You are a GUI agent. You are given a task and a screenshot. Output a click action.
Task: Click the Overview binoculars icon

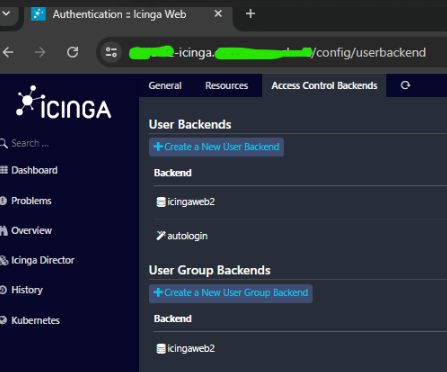(x=4, y=231)
